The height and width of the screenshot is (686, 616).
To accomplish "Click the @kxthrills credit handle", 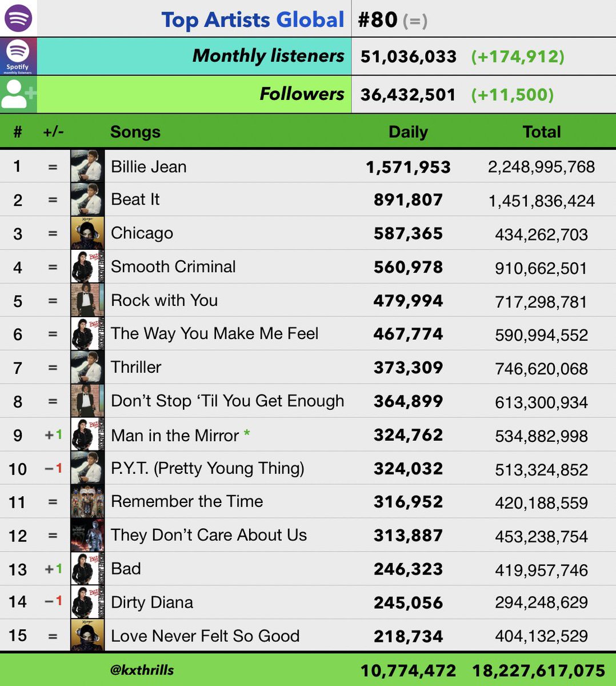I will 141,670.
